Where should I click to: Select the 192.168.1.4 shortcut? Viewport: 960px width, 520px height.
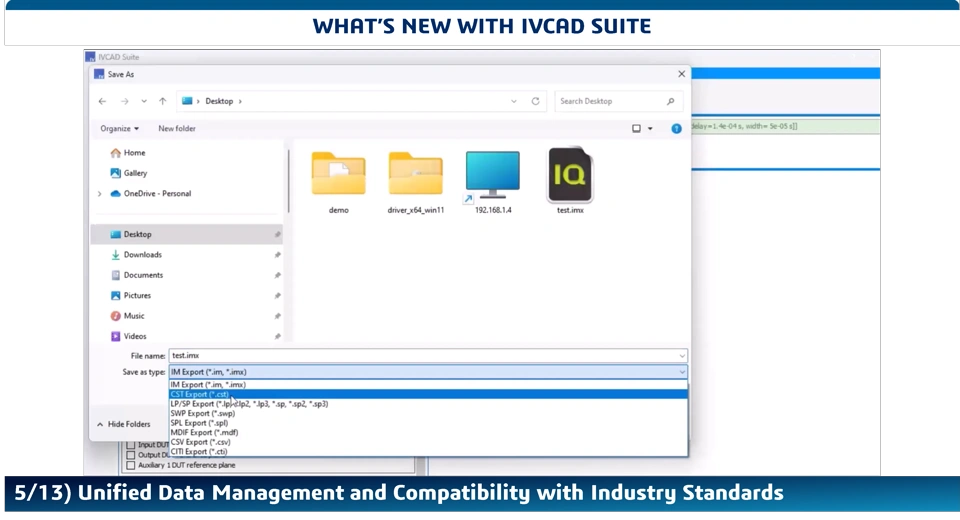(493, 181)
